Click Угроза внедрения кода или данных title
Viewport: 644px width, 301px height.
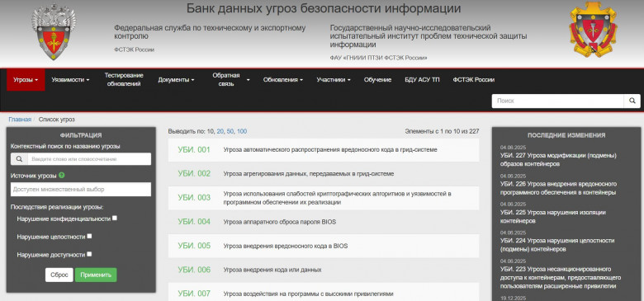(272, 270)
